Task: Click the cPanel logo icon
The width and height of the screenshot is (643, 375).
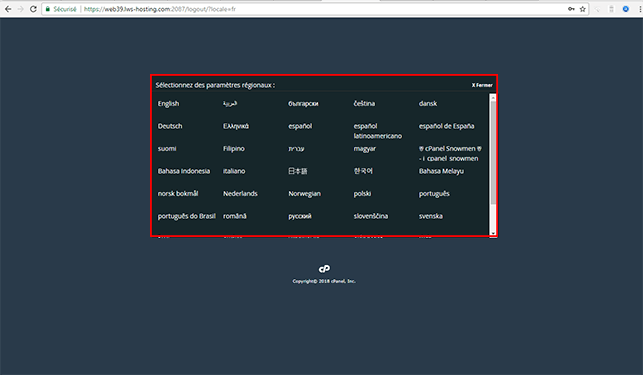Action: [x=324, y=269]
